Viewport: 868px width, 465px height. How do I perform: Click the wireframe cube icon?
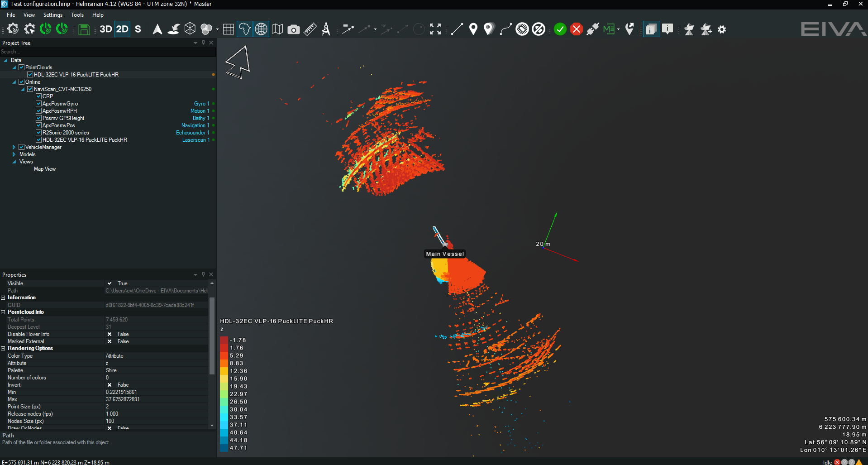[190, 29]
